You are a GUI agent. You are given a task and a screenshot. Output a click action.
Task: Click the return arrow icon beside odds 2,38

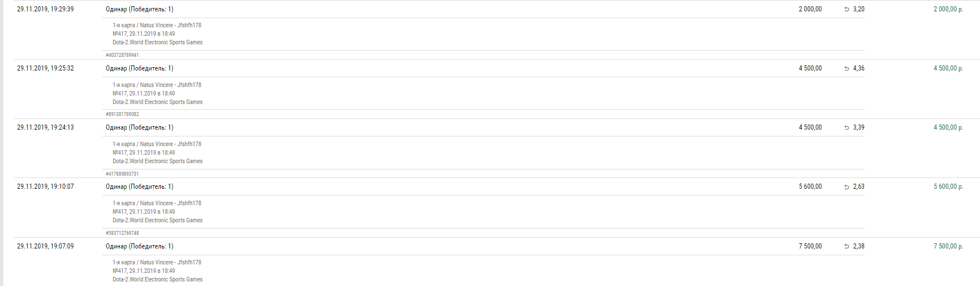click(846, 246)
